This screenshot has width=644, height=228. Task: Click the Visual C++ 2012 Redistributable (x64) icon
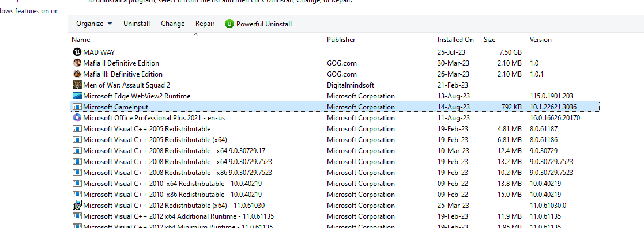pos(77,205)
